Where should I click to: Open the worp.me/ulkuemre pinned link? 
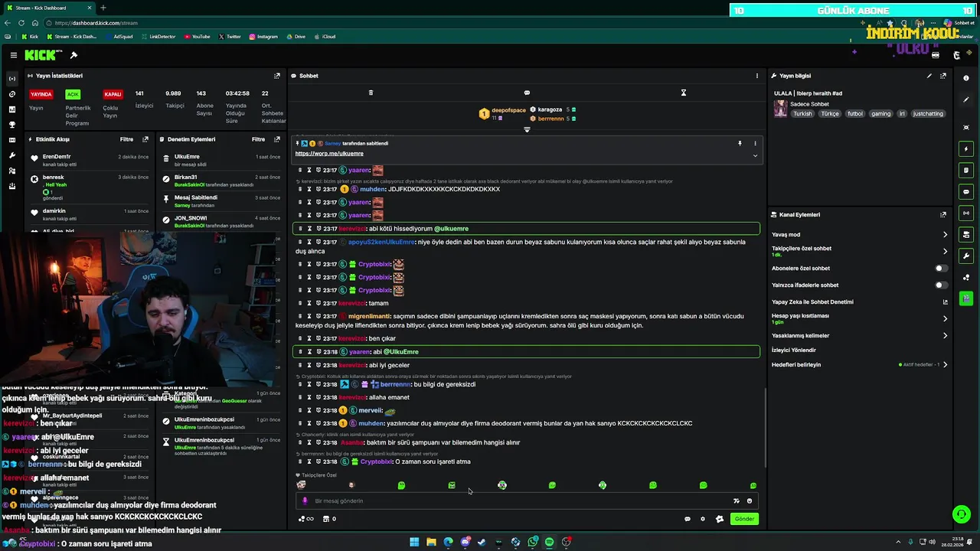pos(329,154)
